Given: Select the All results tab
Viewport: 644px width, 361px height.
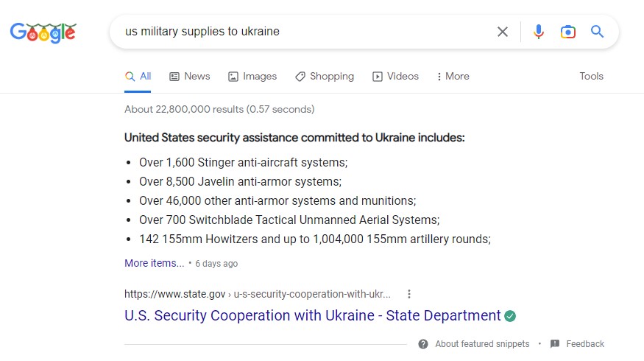Looking at the screenshot, I should [138, 77].
